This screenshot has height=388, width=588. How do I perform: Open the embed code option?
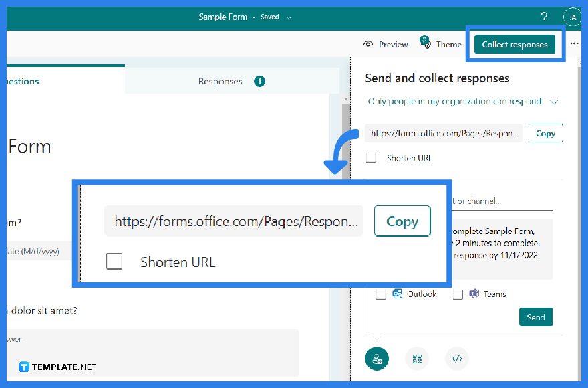(x=456, y=359)
